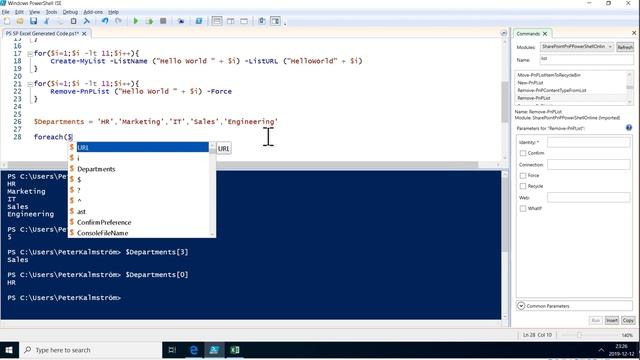Save the script with the floppy icon
The image size is (640, 360).
(x=33, y=21)
